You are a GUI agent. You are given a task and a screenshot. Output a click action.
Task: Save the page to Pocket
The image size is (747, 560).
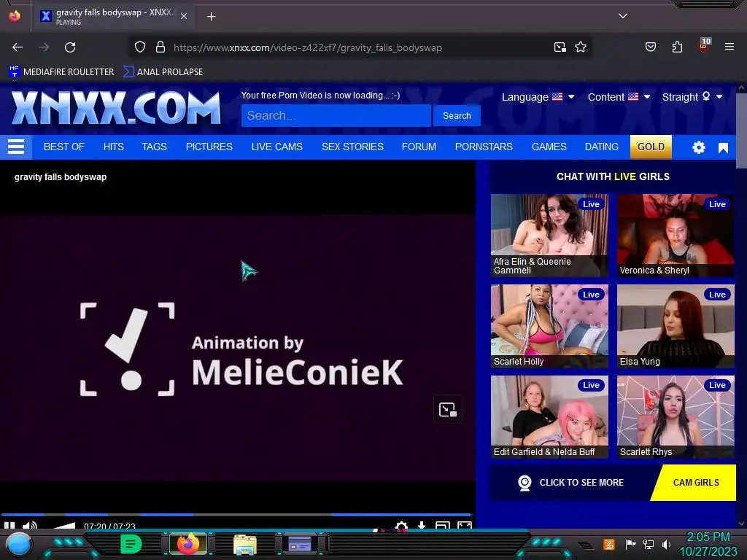650,47
